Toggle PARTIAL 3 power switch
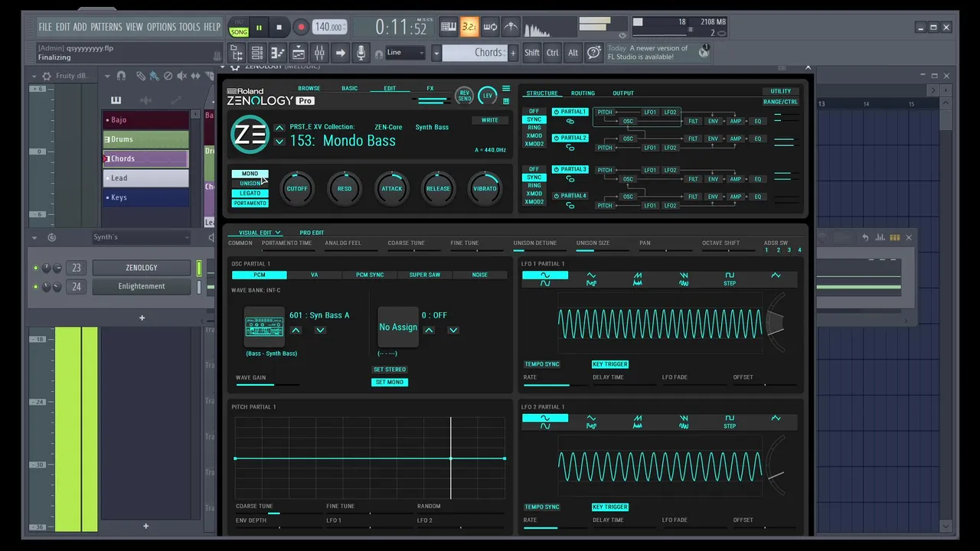The image size is (980, 551). point(557,169)
